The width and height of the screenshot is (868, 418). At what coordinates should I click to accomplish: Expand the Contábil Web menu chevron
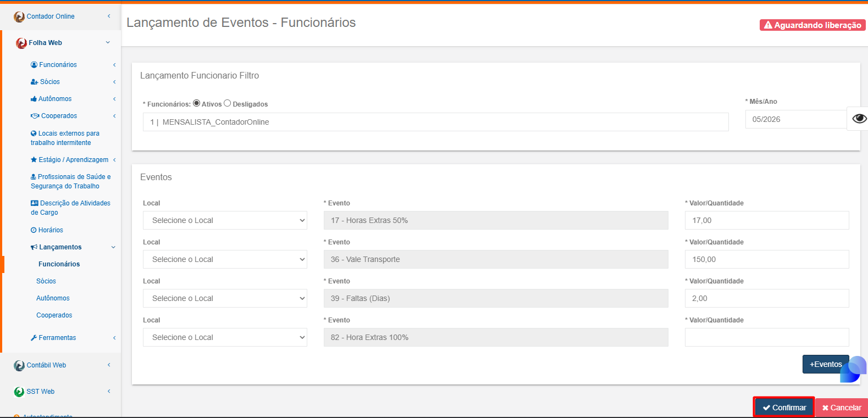[x=109, y=365]
